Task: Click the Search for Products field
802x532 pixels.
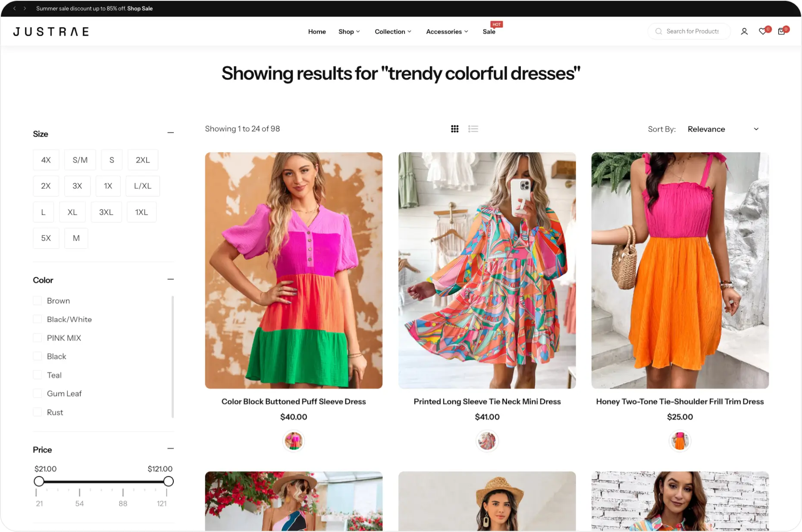Action: 692,31
